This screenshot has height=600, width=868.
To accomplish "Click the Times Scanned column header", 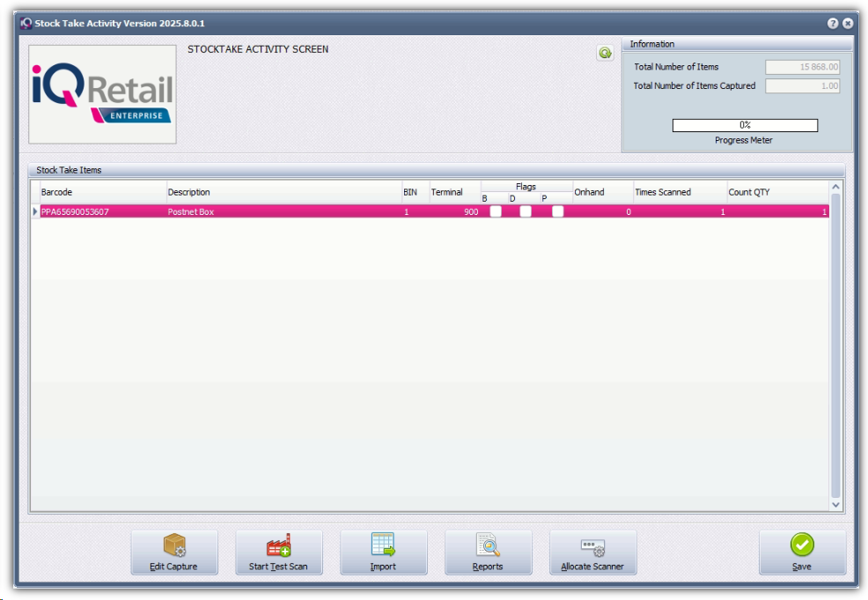I will tap(680, 192).
